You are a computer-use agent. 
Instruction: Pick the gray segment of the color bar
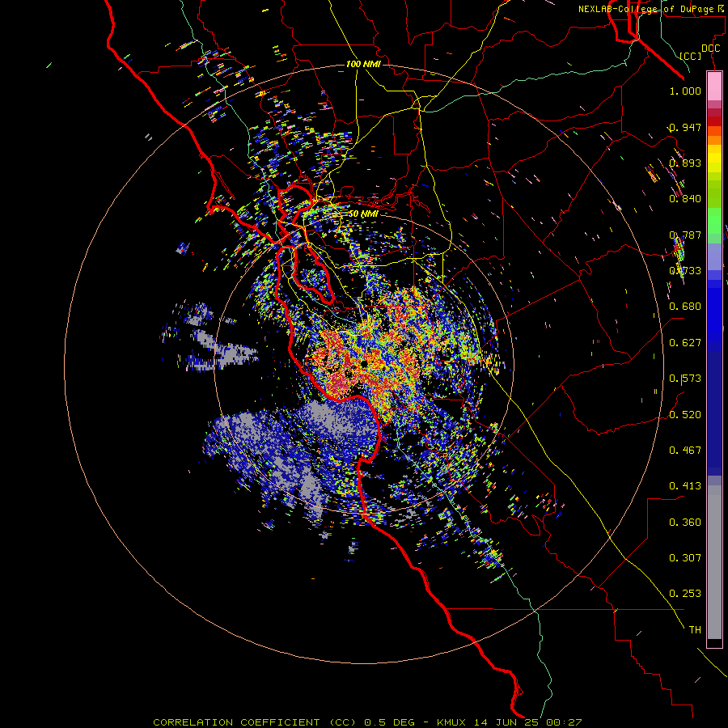click(x=714, y=562)
